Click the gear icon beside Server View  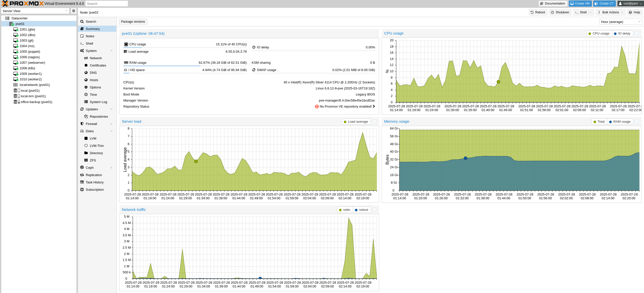pos(73,11)
